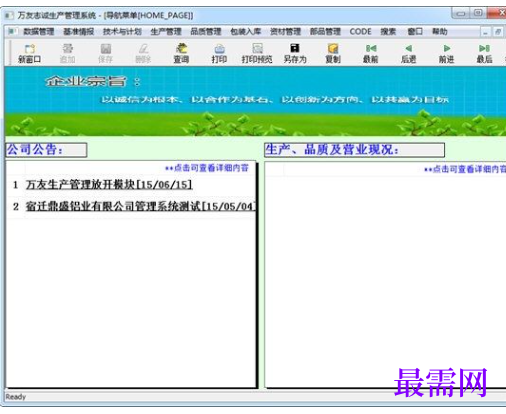The image size is (506, 414).
Task: Click the 追加 add toolbar icon
Action: click(x=67, y=53)
